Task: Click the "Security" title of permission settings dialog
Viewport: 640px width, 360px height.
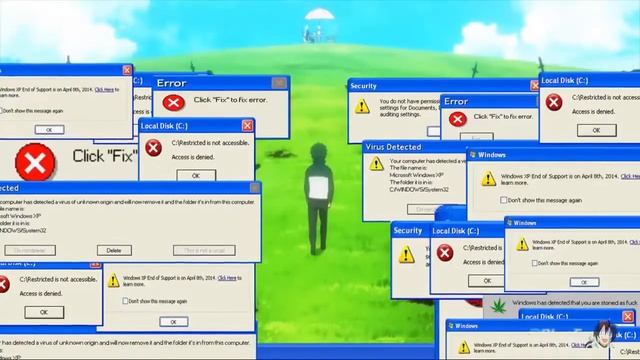Action: [363, 86]
